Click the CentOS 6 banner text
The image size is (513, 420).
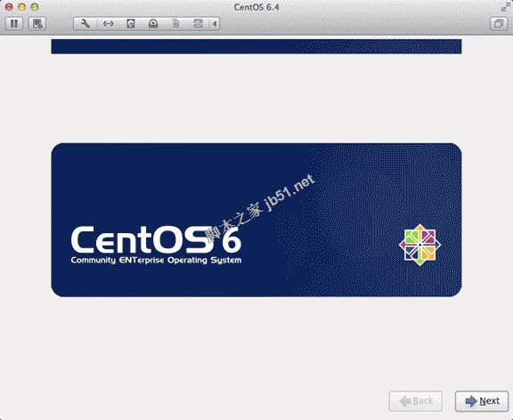point(156,240)
